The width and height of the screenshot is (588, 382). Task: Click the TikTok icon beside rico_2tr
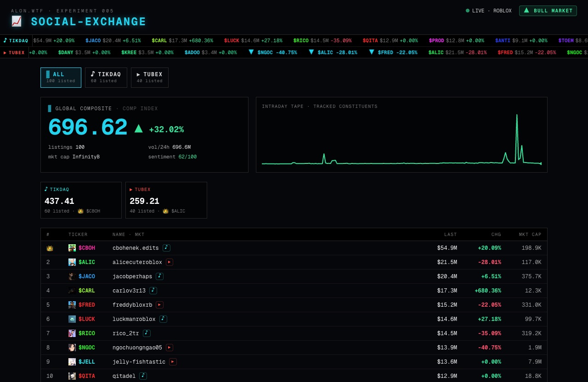[x=147, y=333]
